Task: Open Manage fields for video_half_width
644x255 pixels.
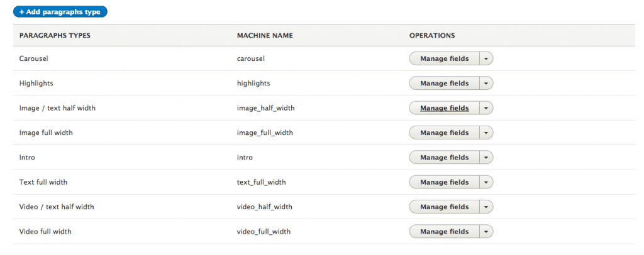Action: (445, 207)
